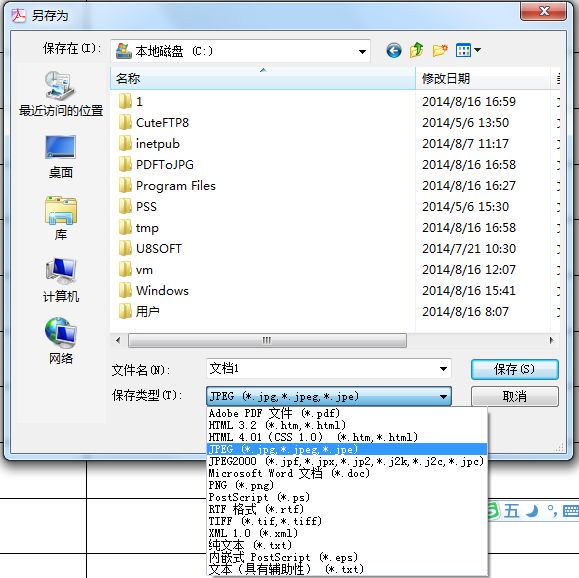Choose RTF 格式 (*.rtf) type

point(347,509)
